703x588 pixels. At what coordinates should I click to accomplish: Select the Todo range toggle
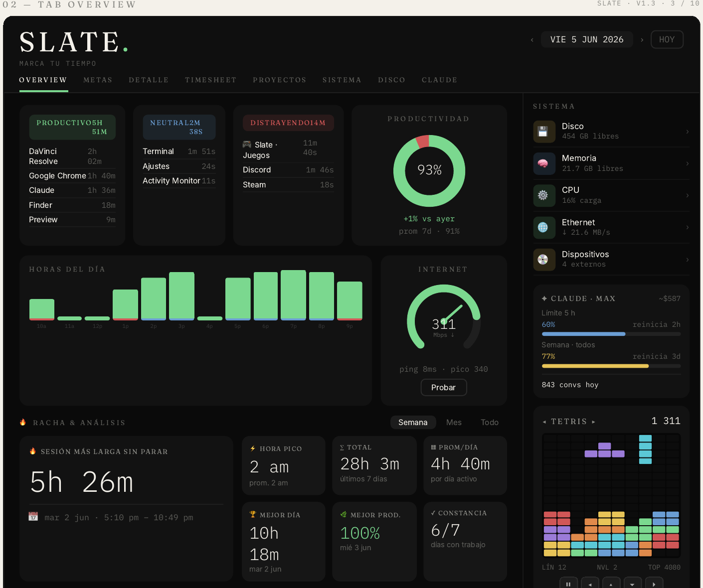(x=490, y=422)
